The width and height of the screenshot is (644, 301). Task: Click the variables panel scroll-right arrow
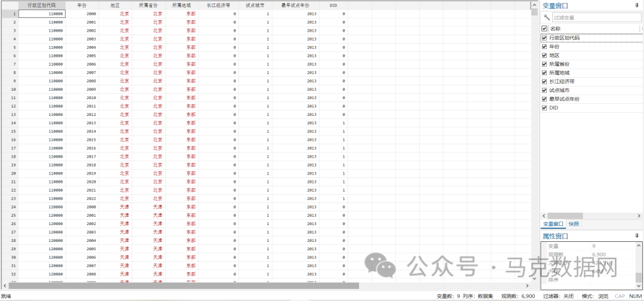639,216
